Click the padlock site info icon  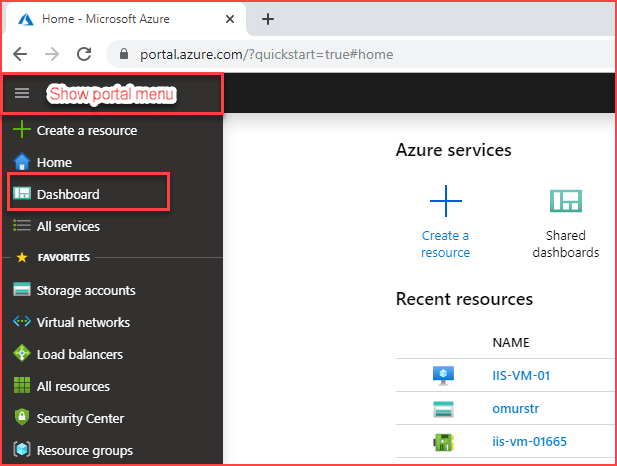124,54
